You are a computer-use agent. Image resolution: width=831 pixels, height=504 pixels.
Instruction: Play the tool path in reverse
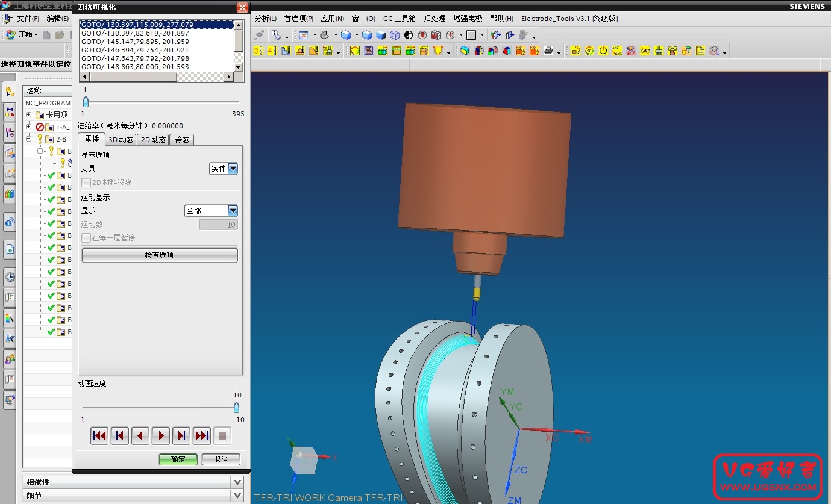(140, 435)
